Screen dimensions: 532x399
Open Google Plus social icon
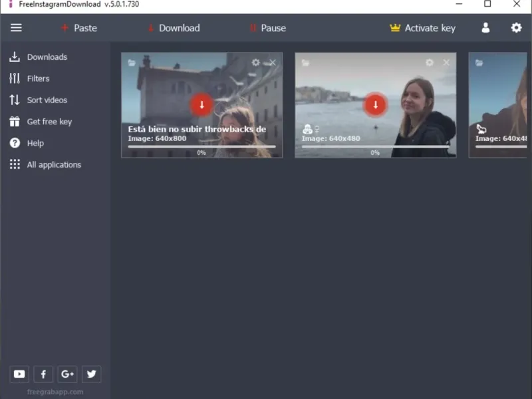click(67, 374)
